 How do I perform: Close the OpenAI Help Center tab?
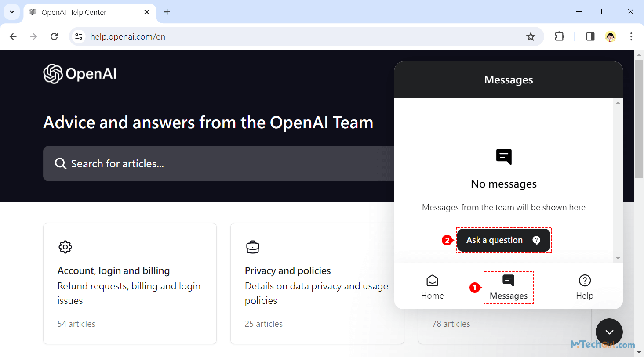pyautogui.click(x=147, y=12)
